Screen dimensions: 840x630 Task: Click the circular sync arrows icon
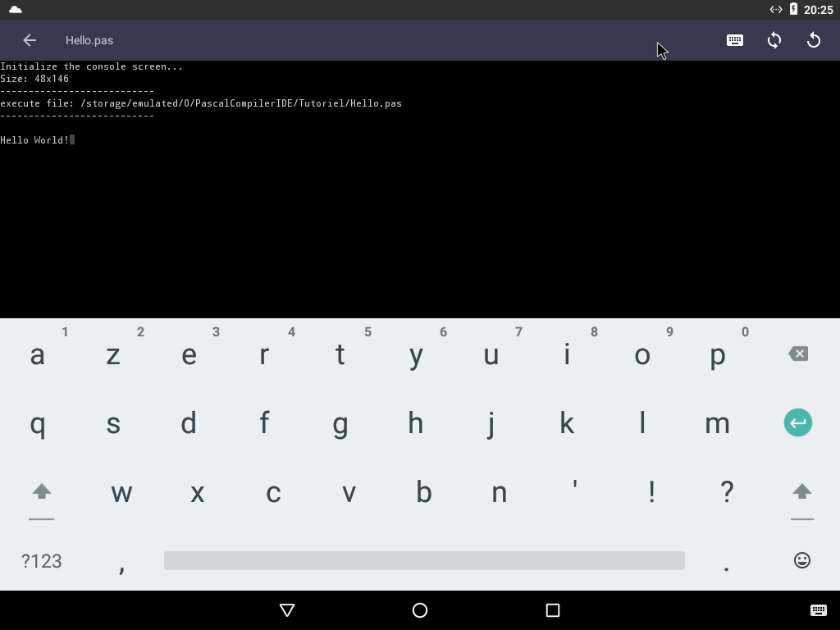[774, 40]
